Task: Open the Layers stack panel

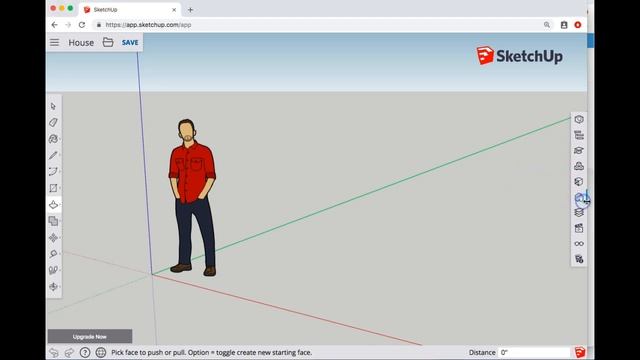Action: [579, 213]
